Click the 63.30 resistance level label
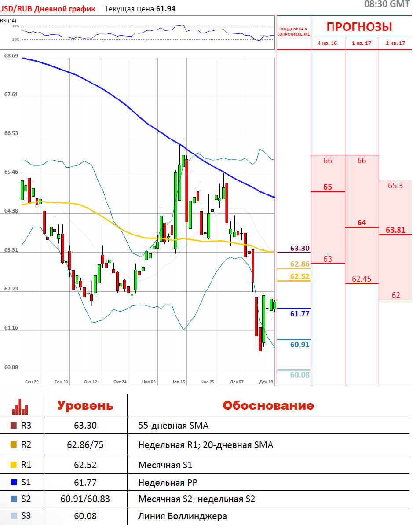413x532 pixels. point(300,249)
